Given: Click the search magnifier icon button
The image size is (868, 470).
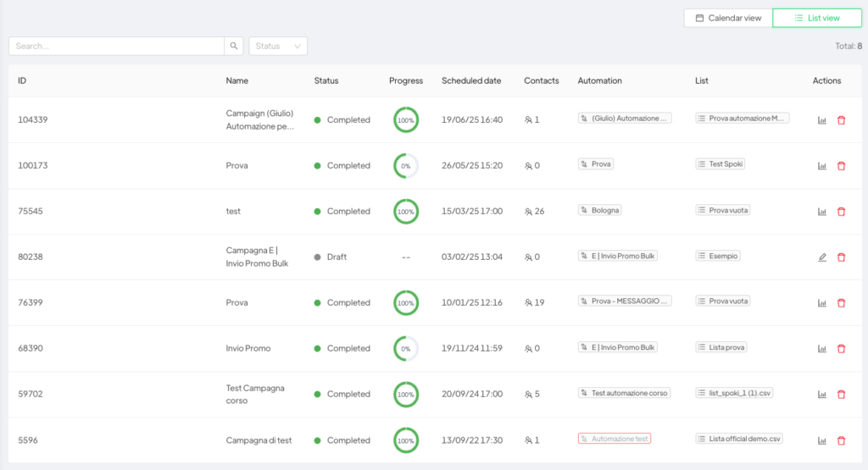Looking at the screenshot, I should 234,46.
